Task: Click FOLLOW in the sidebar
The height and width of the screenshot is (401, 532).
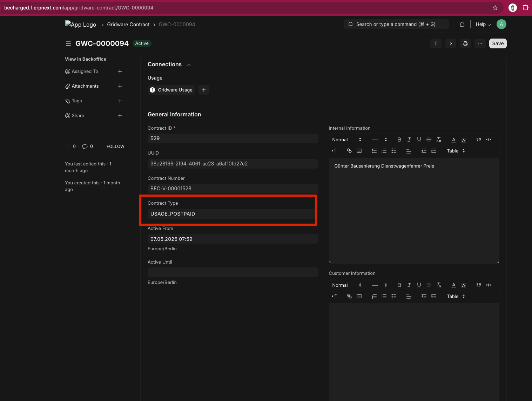Action: click(x=115, y=146)
